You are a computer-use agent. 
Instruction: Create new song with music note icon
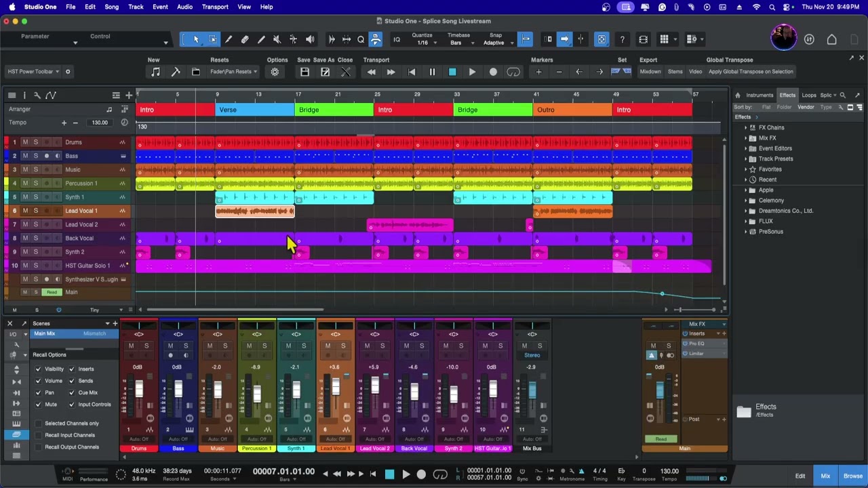pos(155,72)
